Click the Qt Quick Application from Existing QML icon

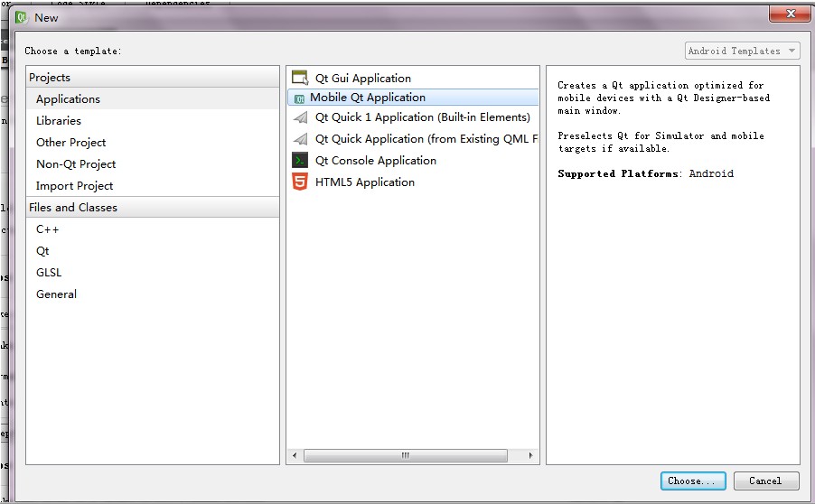(300, 139)
